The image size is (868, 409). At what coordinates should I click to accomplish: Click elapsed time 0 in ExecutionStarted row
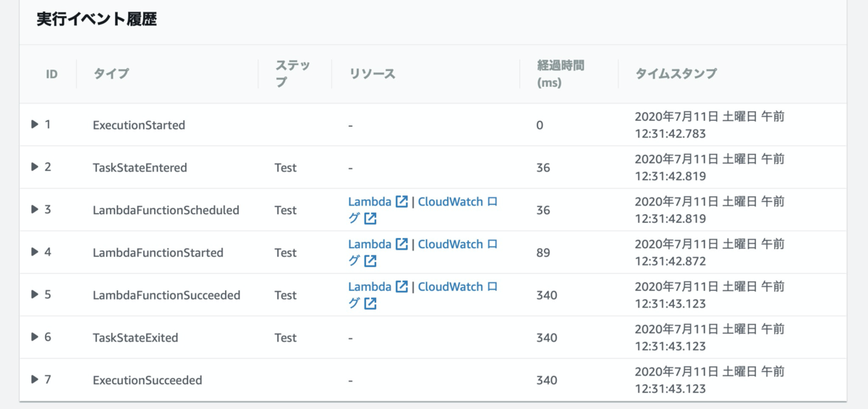click(x=540, y=125)
